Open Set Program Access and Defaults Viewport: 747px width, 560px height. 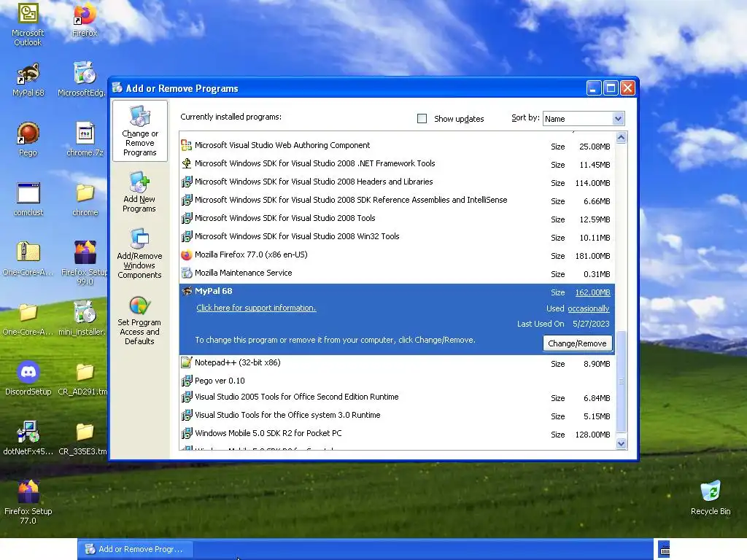(139, 321)
